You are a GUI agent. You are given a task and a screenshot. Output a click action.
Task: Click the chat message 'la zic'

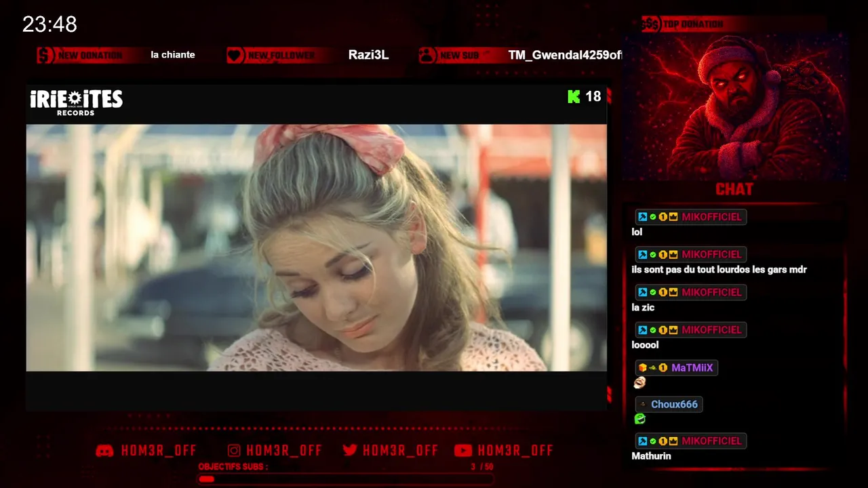(643, 307)
